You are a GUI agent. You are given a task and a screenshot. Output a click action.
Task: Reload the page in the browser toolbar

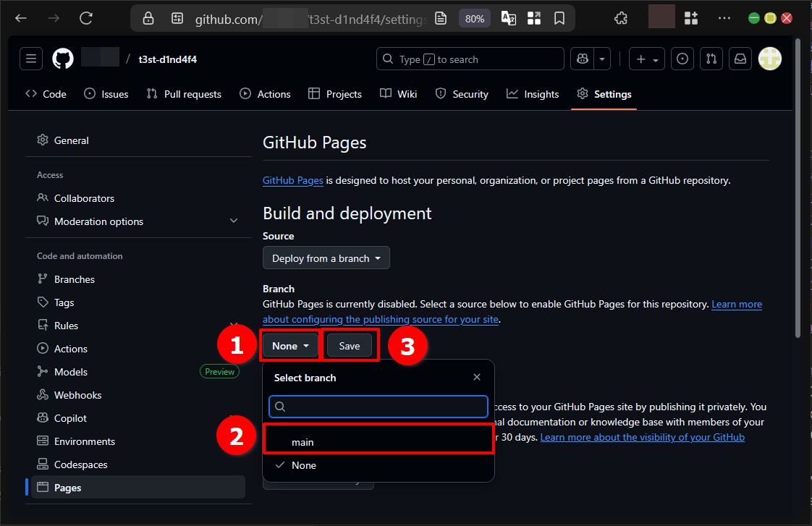coord(86,18)
